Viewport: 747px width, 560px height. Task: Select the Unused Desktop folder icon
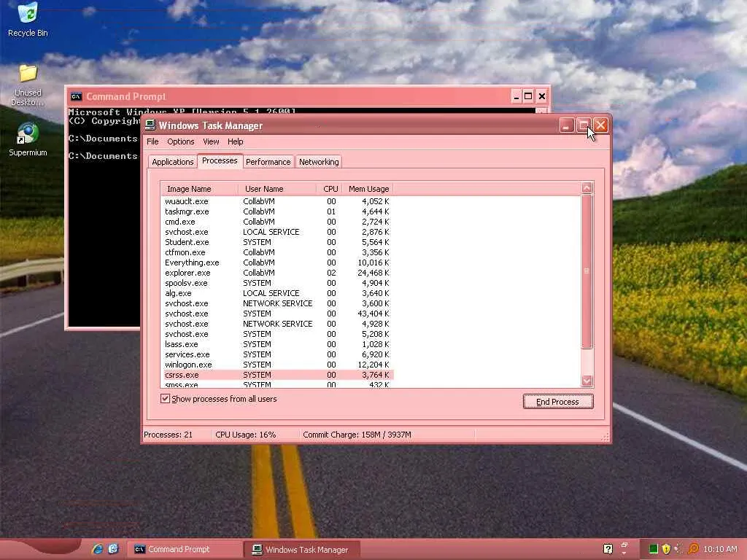[x=28, y=85]
